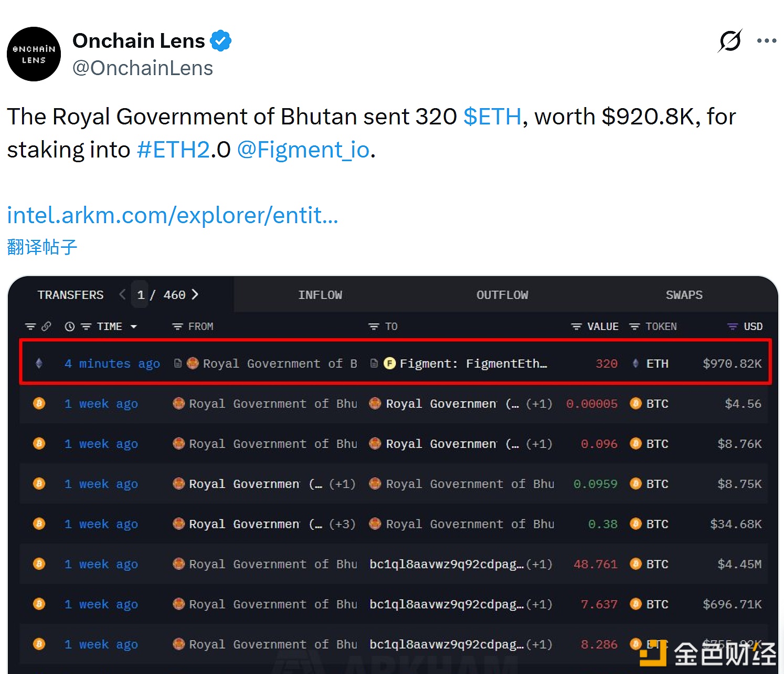Open the TIME sort dropdown caret
Screen dimensions: 784x674
(x=134, y=326)
